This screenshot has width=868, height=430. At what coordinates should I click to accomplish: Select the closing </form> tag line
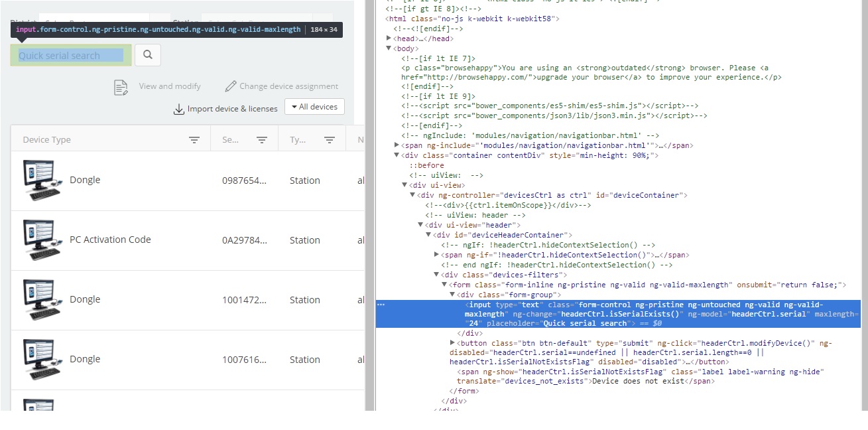coord(465,391)
